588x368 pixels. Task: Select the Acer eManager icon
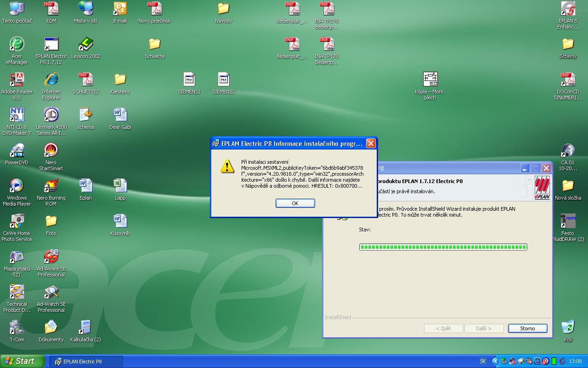tap(17, 51)
